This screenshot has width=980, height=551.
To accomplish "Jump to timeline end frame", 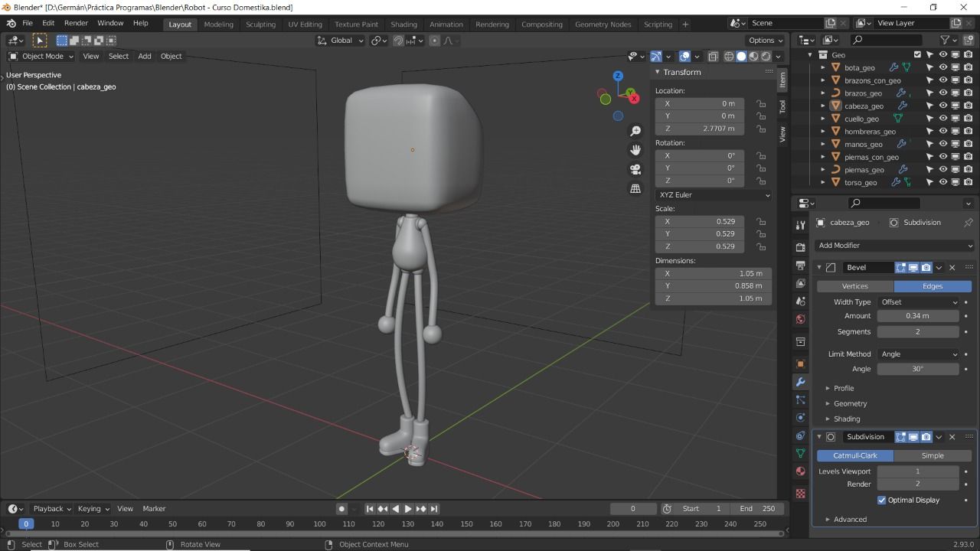I will tap(434, 509).
